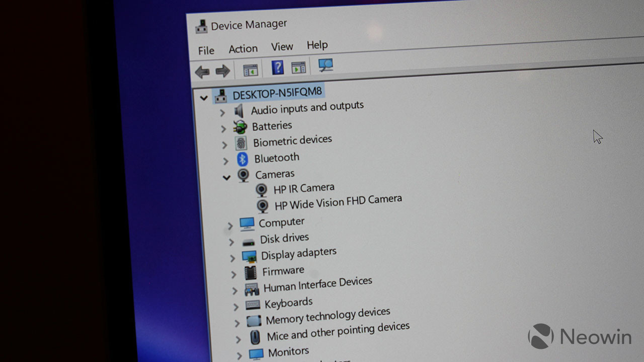
Task: Click the blue Help question mark icon
Action: coord(277,67)
